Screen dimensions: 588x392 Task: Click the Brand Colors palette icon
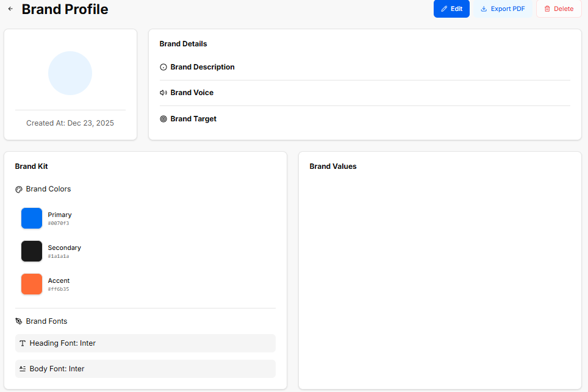pos(19,189)
